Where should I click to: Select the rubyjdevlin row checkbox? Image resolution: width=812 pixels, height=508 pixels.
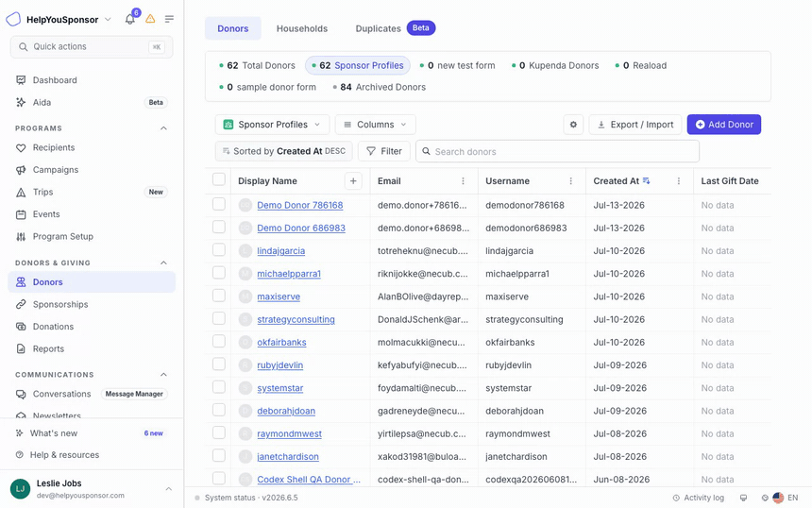point(218,364)
